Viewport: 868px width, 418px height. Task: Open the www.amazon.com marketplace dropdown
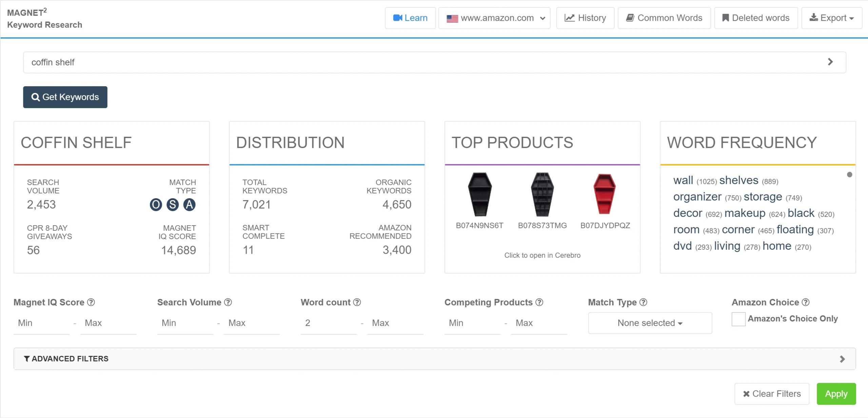pos(494,18)
